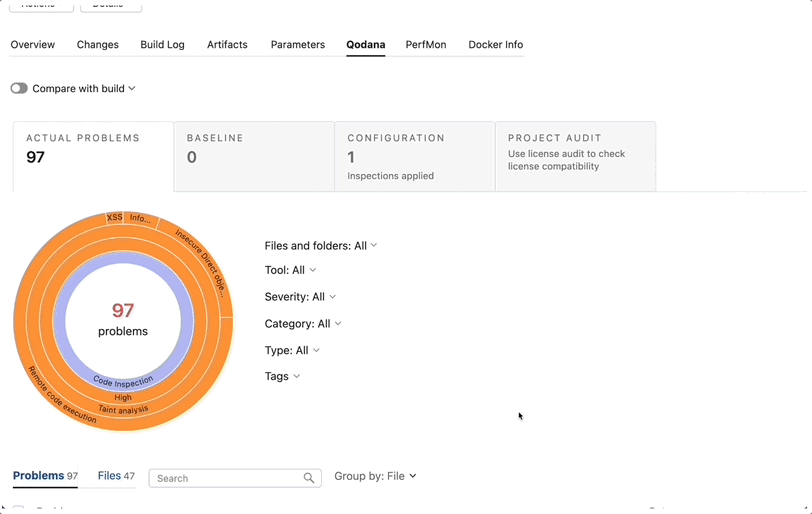This screenshot has width=812, height=514.
Task: Open the Tool: All filter dropdown
Action: [290, 270]
